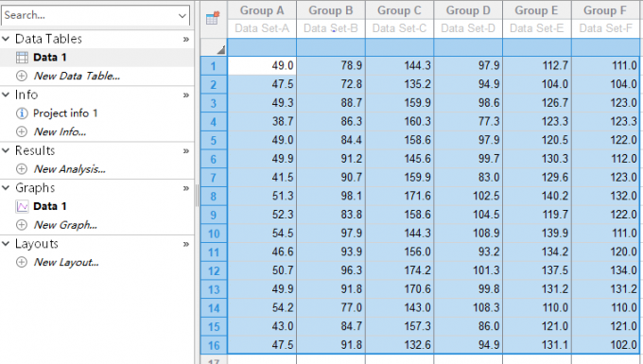The width and height of the screenshot is (643, 364).
Task: Click the plus icon beside New Analysis
Action: point(22,169)
